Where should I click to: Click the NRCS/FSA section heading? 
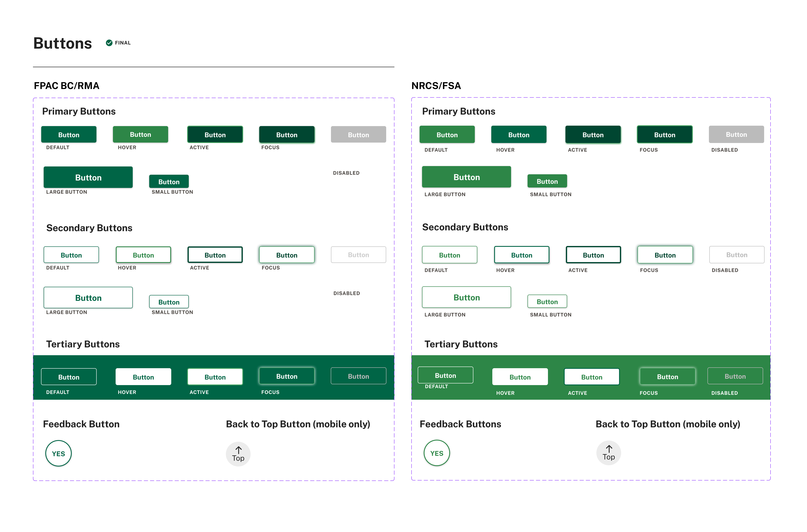coord(436,86)
